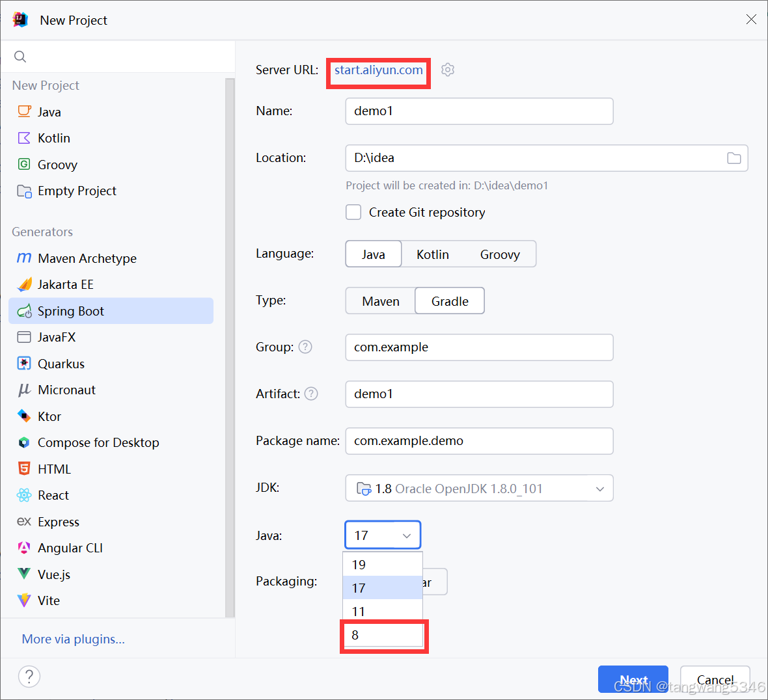Close the New Project dialog
Viewport: 768px width, 700px height.
pyautogui.click(x=751, y=20)
